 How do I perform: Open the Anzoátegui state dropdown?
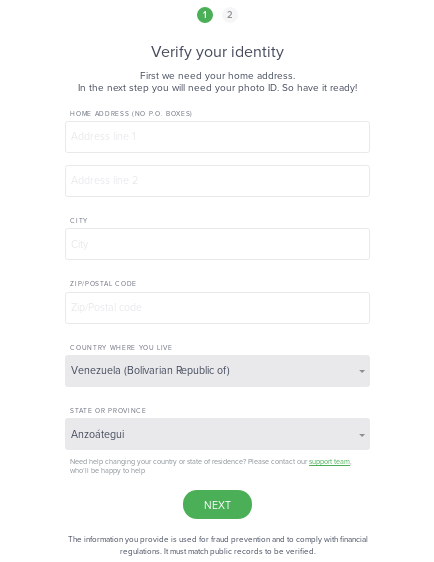(x=217, y=434)
